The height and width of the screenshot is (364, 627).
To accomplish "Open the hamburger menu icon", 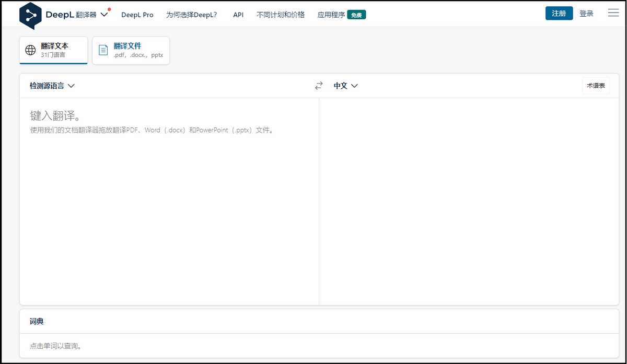I will click(x=613, y=14).
